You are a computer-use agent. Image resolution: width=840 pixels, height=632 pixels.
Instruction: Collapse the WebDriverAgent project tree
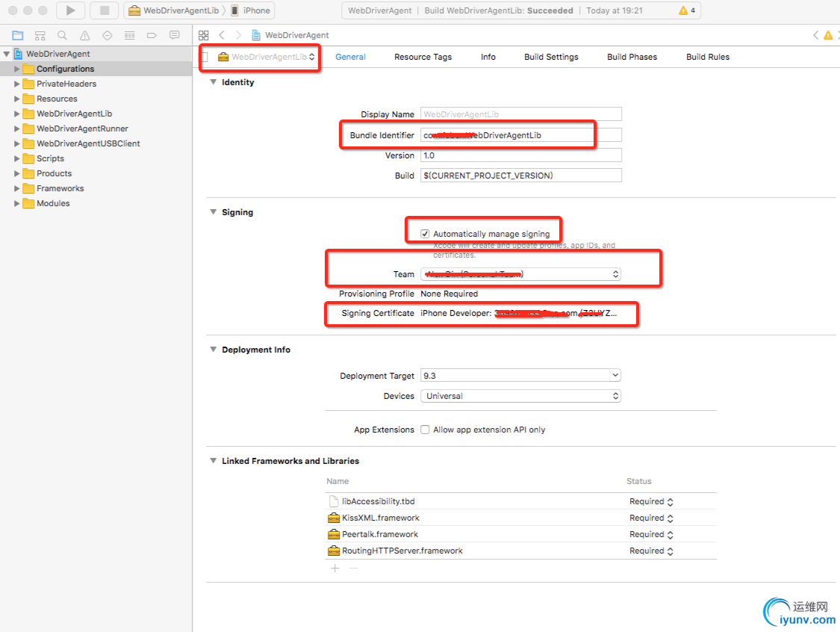7,54
